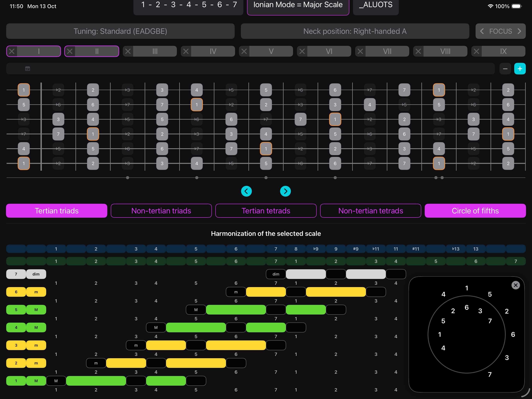Click the minus button beside plus
Viewport: 532px width, 399px height.
coord(505,69)
